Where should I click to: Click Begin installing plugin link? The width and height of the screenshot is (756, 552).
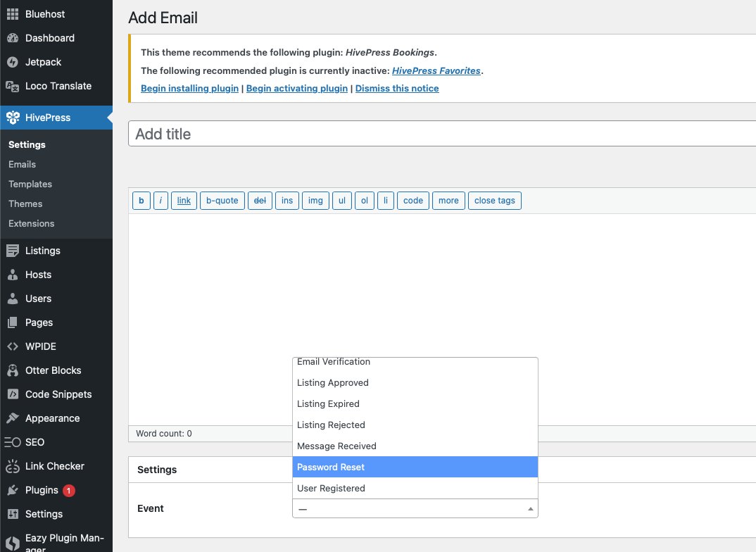click(x=189, y=89)
